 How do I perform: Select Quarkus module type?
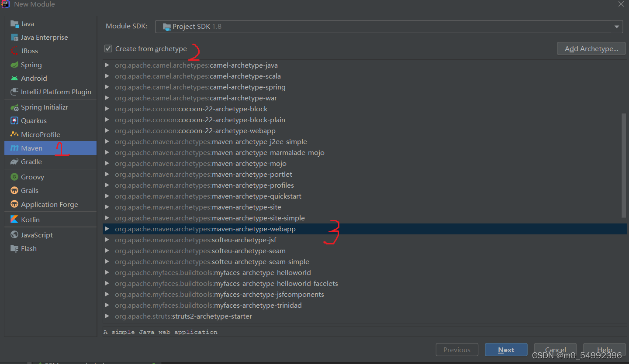(51, 121)
